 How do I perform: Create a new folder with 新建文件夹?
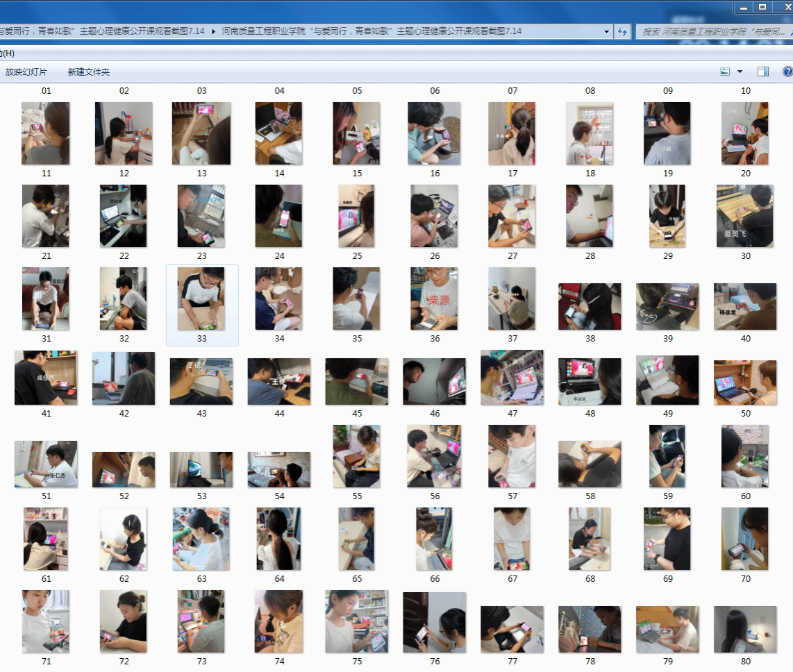[x=88, y=72]
